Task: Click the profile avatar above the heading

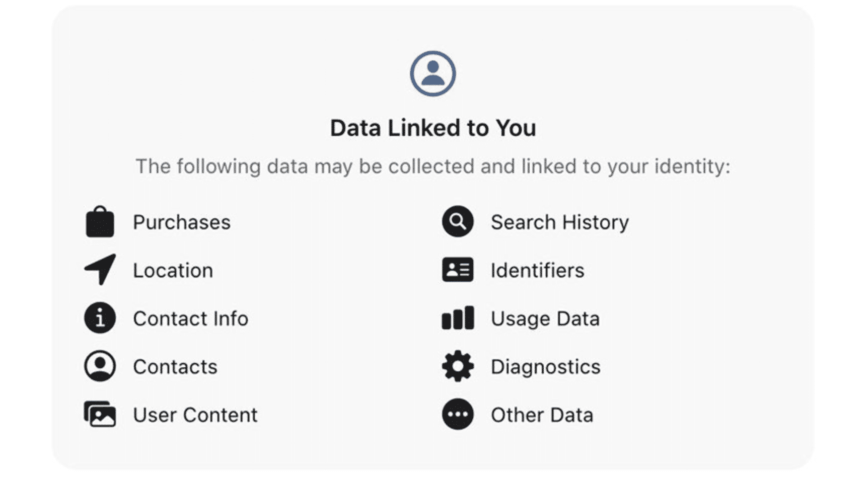Action: coord(433,73)
